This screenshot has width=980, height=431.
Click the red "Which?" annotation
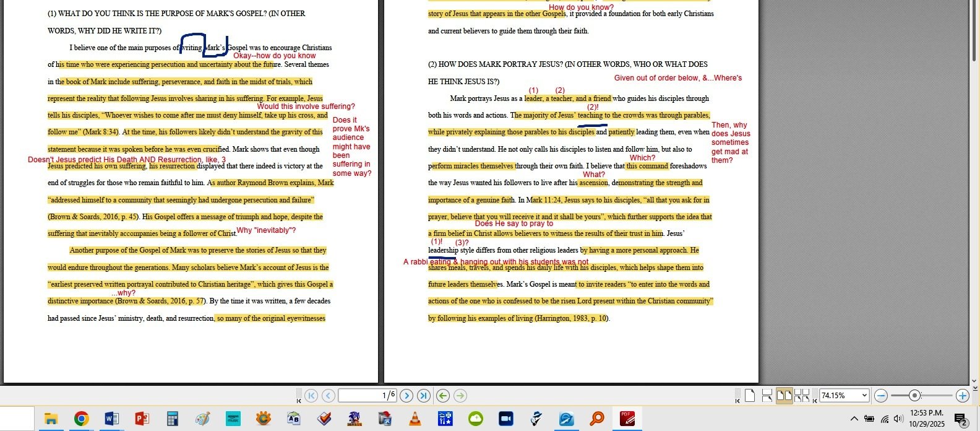click(x=642, y=158)
